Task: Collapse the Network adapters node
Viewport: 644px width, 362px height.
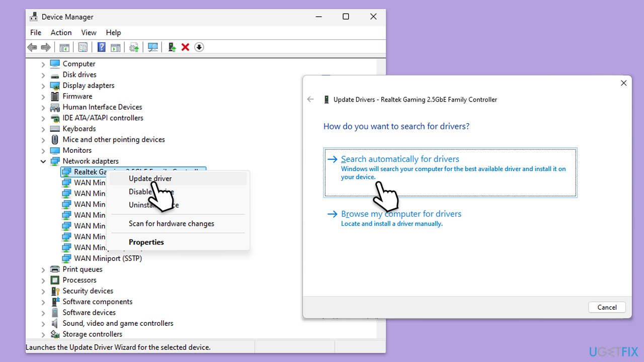Action: (43, 161)
